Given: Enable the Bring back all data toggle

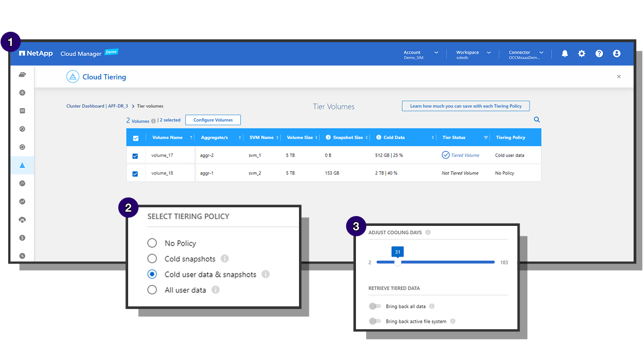Looking at the screenshot, I should click(x=375, y=307).
